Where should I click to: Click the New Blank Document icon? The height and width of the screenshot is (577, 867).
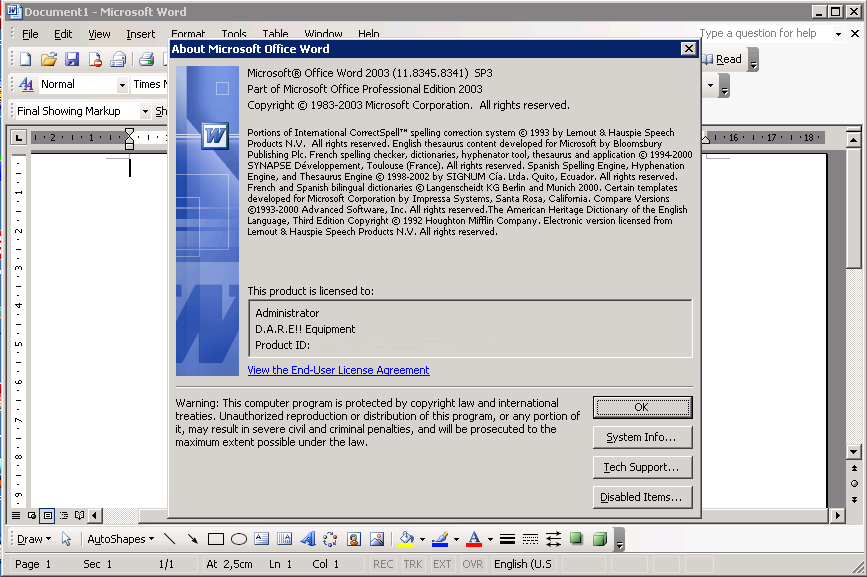(x=25, y=59)
